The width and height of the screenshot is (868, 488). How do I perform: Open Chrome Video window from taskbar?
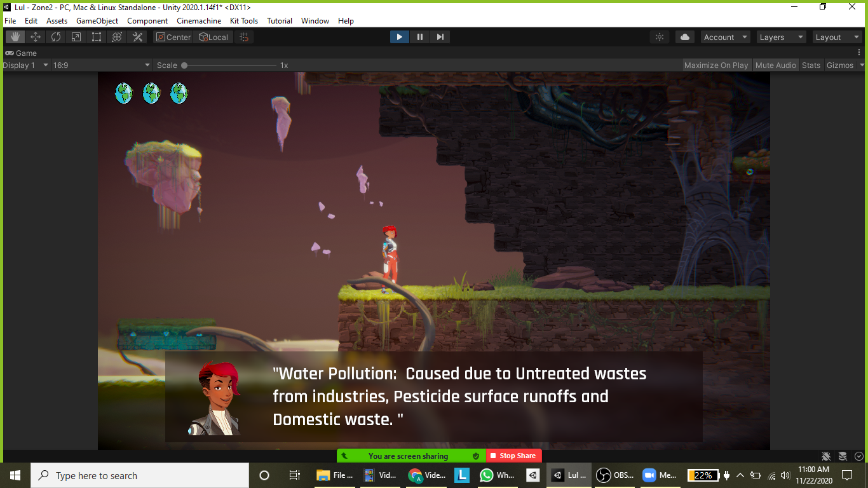click(x=426, y=475)
